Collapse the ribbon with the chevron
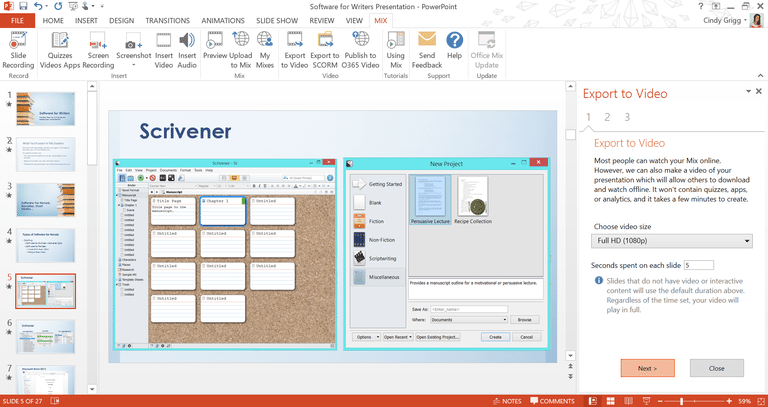Screen dimensions: 768x407 (x=760, y=75)
